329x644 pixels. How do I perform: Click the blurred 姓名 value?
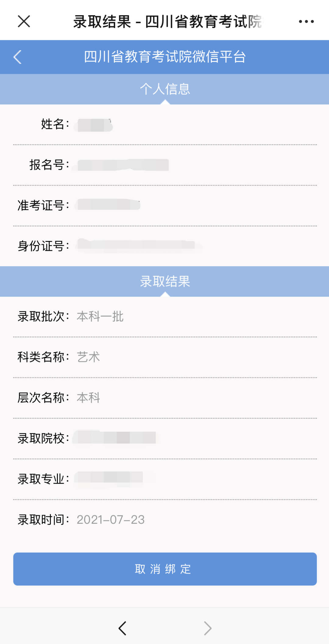click(x=95, y=125)
